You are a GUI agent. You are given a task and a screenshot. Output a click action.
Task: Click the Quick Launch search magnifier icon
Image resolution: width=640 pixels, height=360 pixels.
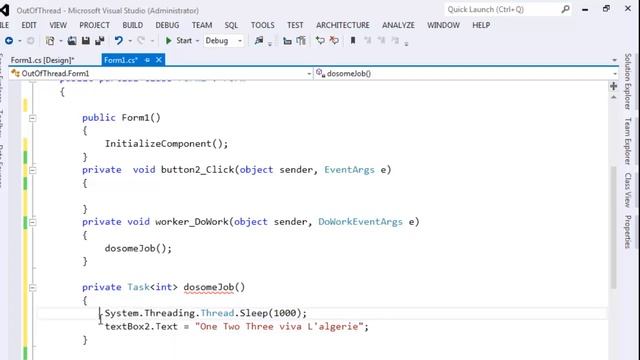(x=565, y=9)
